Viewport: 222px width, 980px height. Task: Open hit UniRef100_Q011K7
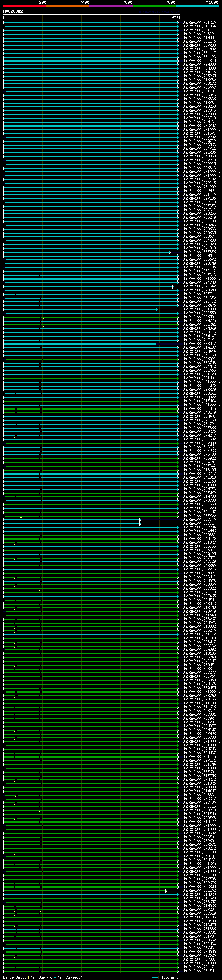click(199, 30)
